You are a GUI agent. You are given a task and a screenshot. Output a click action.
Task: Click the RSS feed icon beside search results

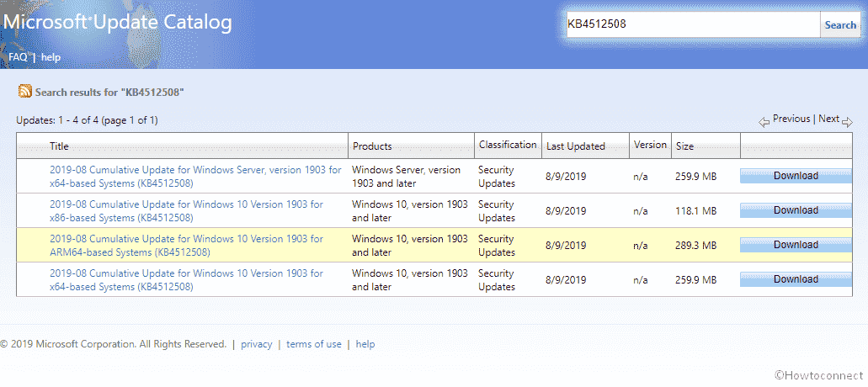tap(25, 92)
